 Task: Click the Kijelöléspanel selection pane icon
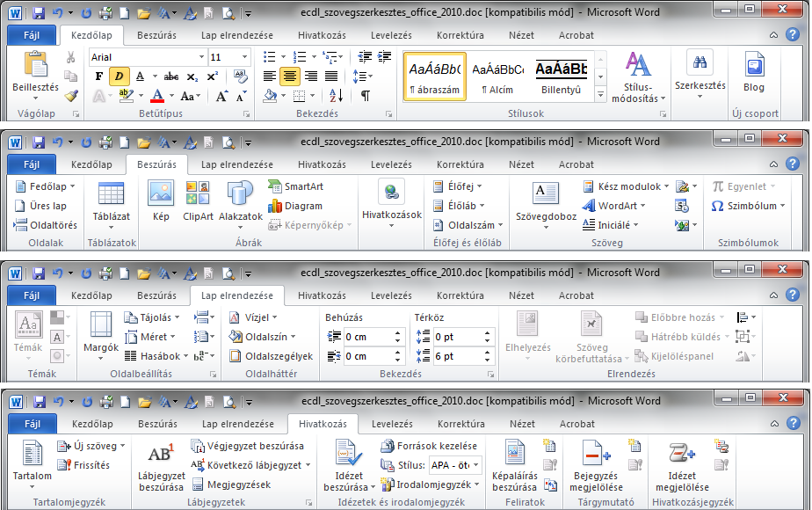pyautogui.click(x=642, y=356)
